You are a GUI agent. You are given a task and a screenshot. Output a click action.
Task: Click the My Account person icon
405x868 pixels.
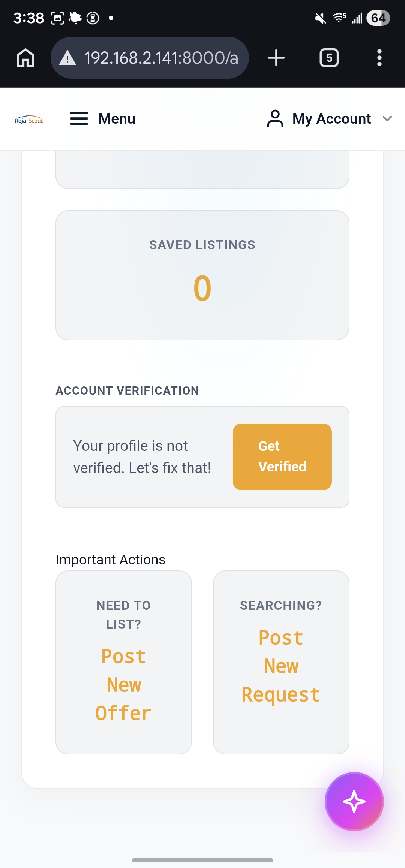pos(275,119)
